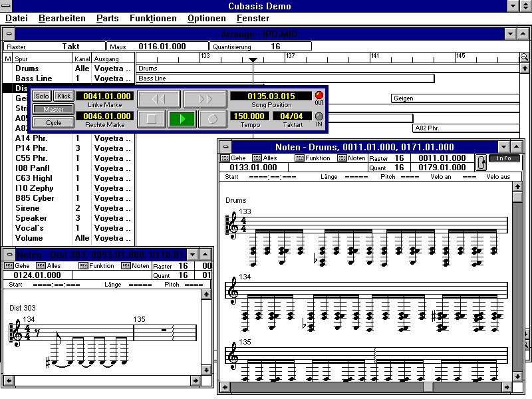Click the Record circle button

pyautogui.click(x=213, y=119)
